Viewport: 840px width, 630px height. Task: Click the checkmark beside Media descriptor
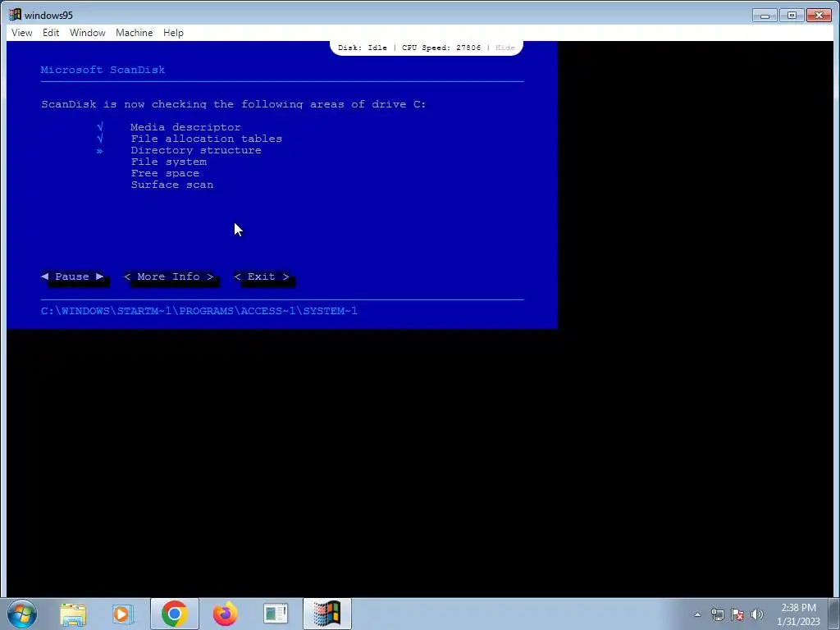pyautogui.click(x=100, y=127)
